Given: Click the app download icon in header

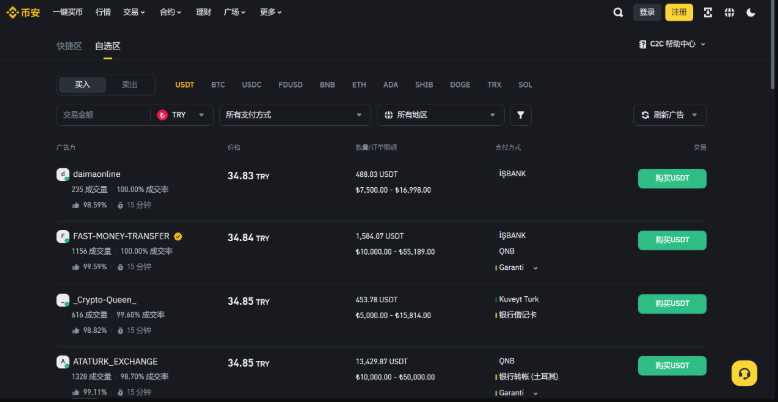Looking at the screenshot, I should point(708,12).
